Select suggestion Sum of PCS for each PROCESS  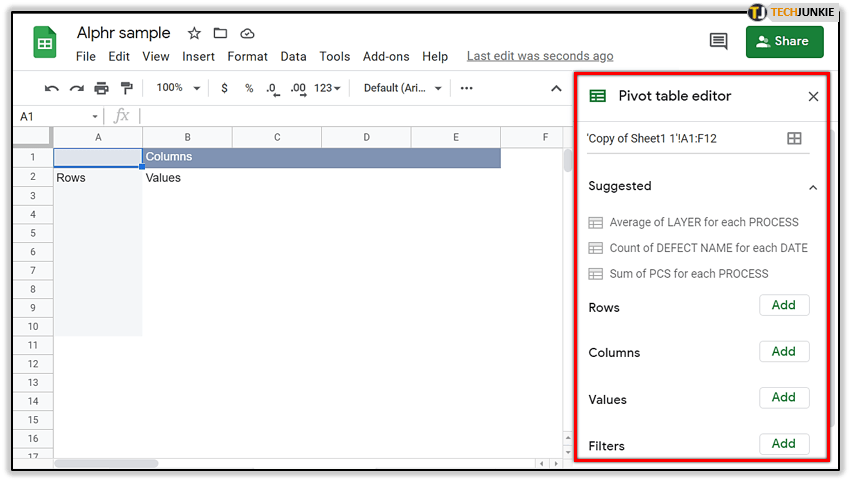click(689, 274)
